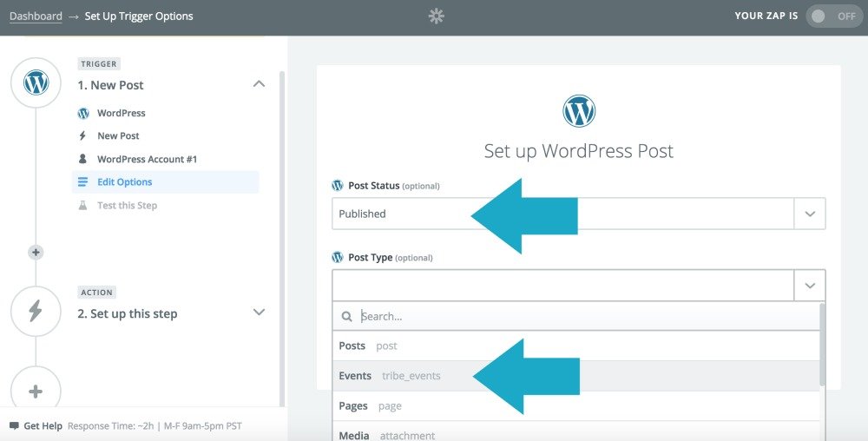868x441 pixels.
Task: Click the large WordPress trigger circle icon
Action: click(36, 82)
